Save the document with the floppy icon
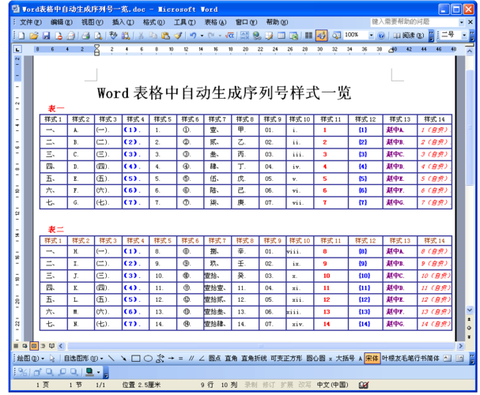 (x=46, y=35)
